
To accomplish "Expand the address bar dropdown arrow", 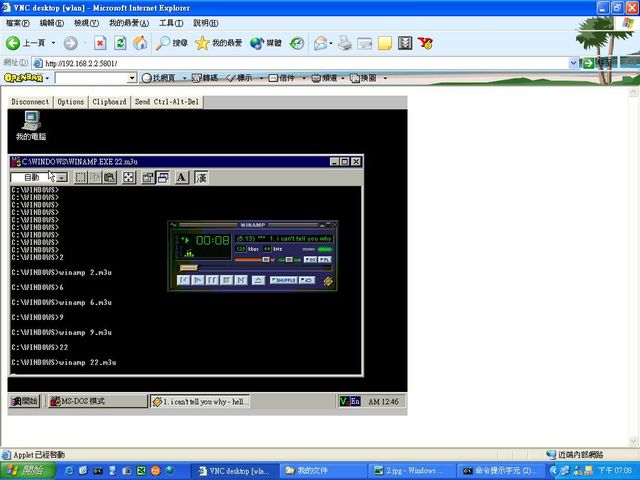I will [573, 63].
